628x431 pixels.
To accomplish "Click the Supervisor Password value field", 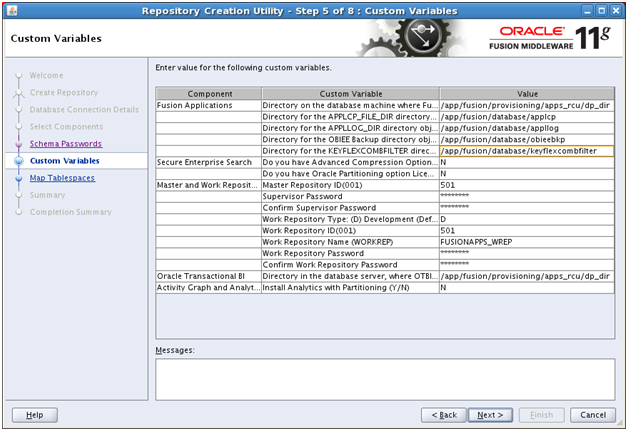I will [x=527, y=197].
